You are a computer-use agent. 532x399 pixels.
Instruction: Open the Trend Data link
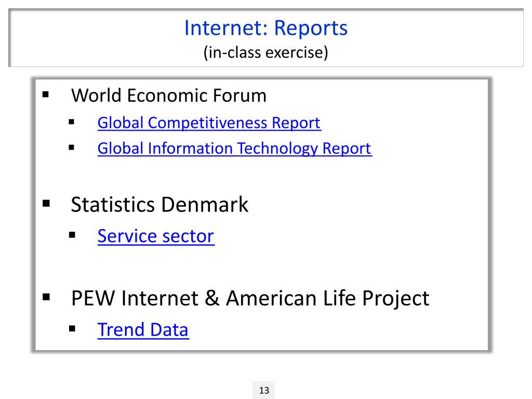[x=143, y=330]
